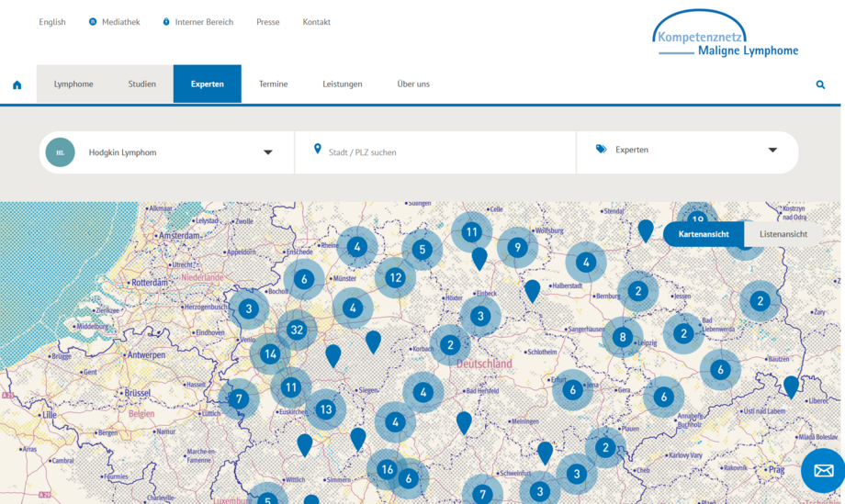
Task: Open the Lymphome navigation tab
Action: 73,84
